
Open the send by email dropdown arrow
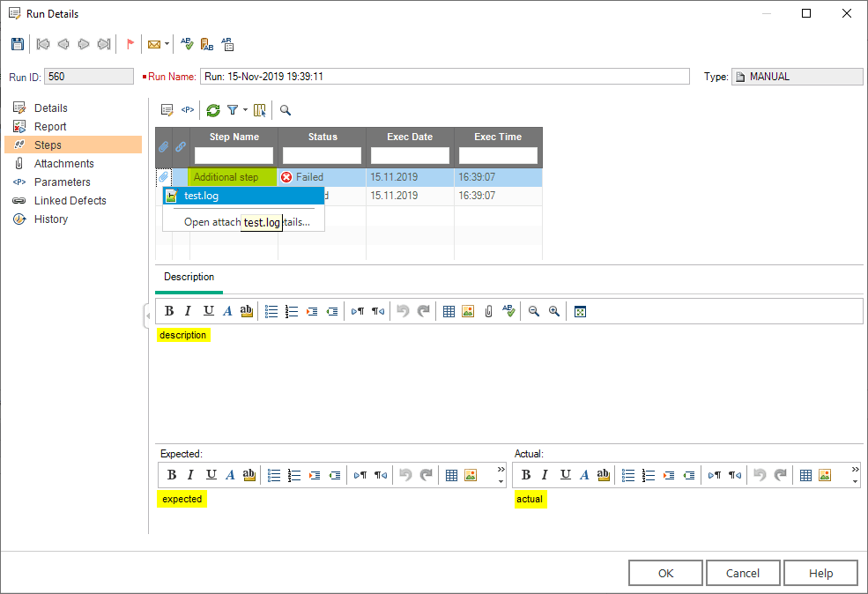click(167, 44)
